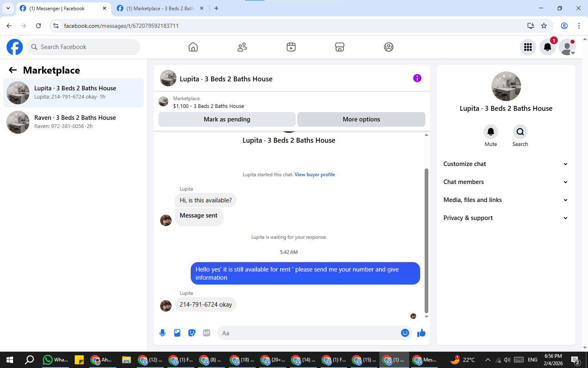The height and width of the screenshot is (368, 588).
Task: Open the Video (Reels) icon
Action: tap(291, 47)
